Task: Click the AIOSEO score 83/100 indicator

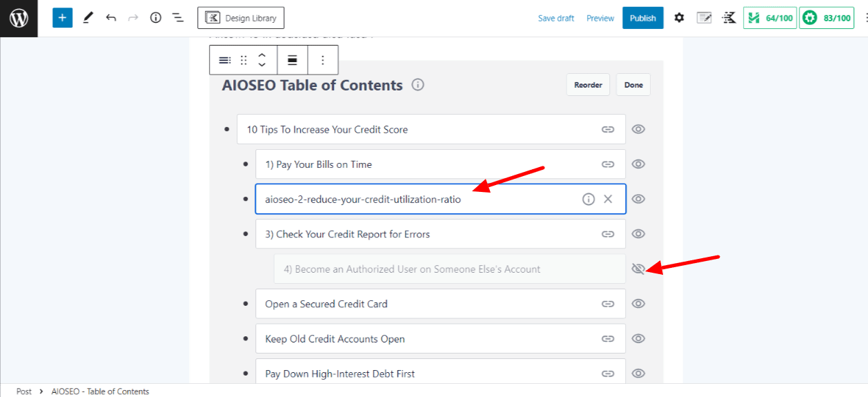Action: (827, 18)
